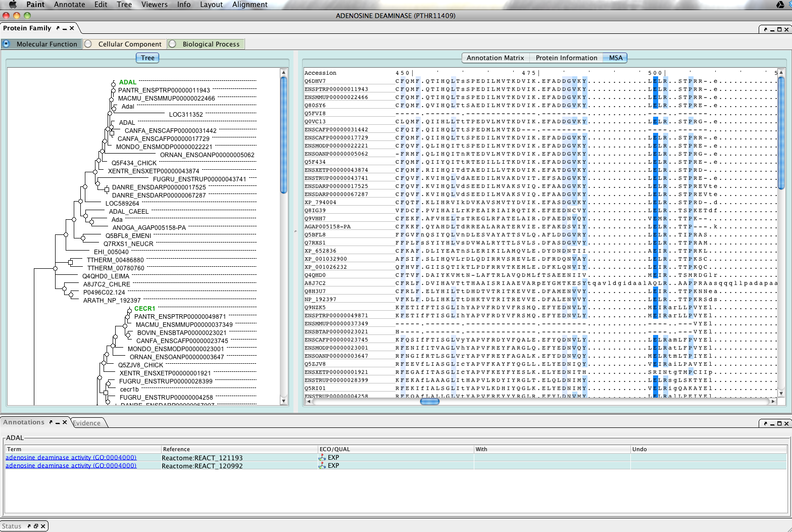Select MSA row with accession Q6DHV7
This screenshot has height=532, width=792.
540,81
